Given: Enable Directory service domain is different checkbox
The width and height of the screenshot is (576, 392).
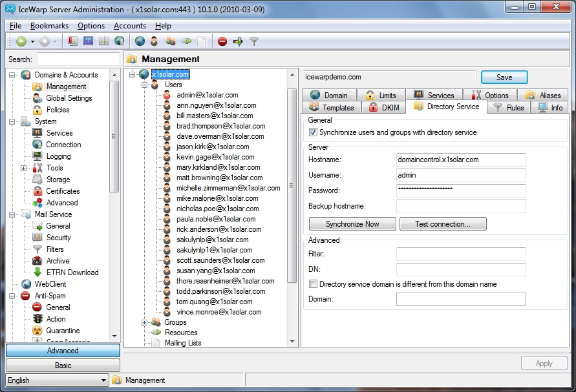Looking at the screenshot, I should point(314,284).
